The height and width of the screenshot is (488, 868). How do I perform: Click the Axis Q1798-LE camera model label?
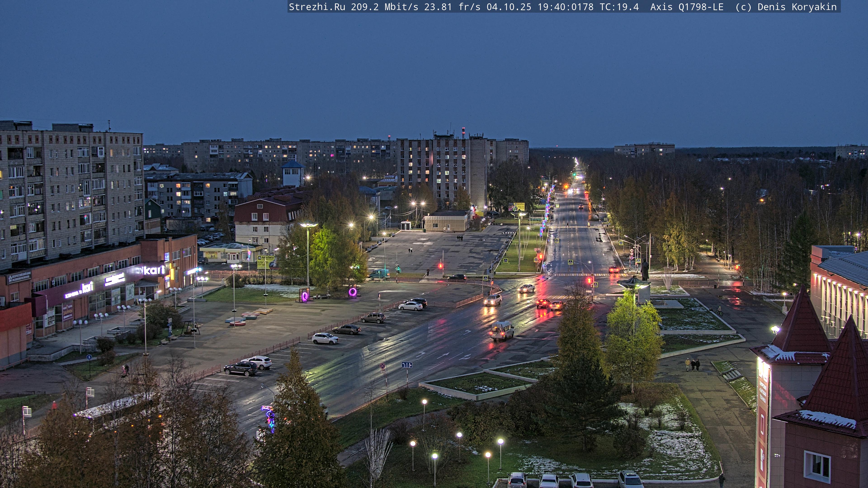coord(687,7)
